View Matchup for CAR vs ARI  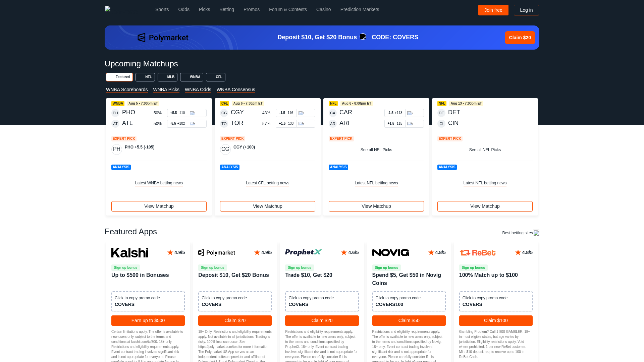coord(376,206)
